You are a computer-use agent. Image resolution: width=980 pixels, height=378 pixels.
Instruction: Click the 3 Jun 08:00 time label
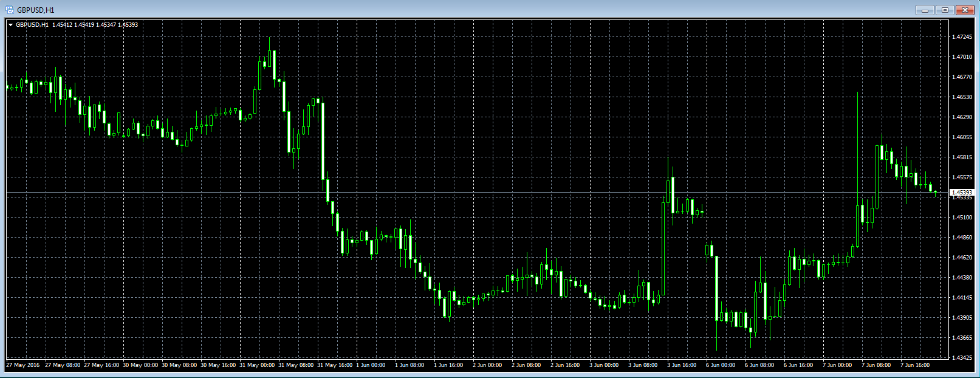tap(643, 365)
